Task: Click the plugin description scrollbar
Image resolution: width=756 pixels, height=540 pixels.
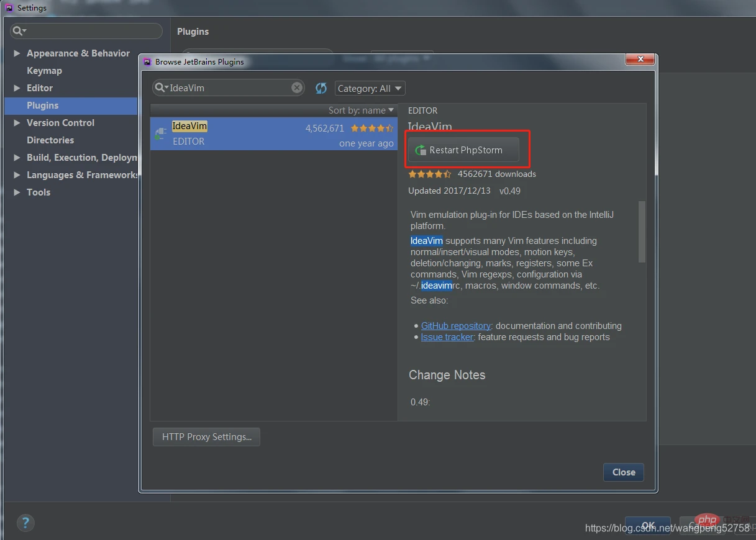Action: coord(642,231)
